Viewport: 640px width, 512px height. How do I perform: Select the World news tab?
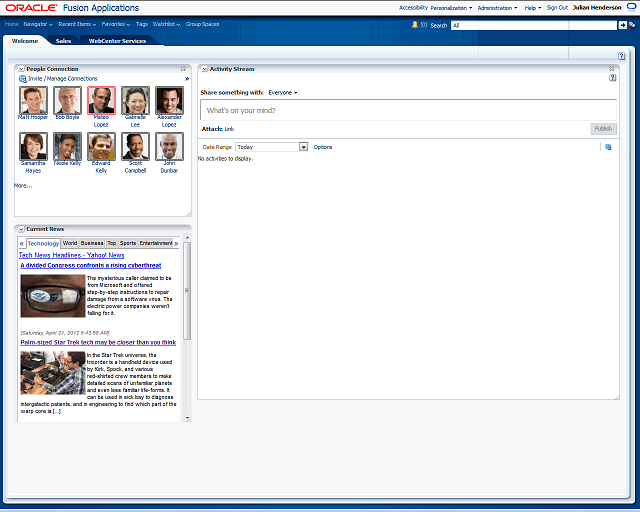[69, 243]
